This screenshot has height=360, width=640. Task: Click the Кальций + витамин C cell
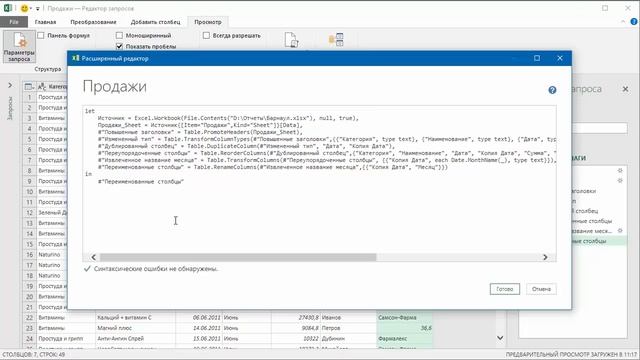136,317
